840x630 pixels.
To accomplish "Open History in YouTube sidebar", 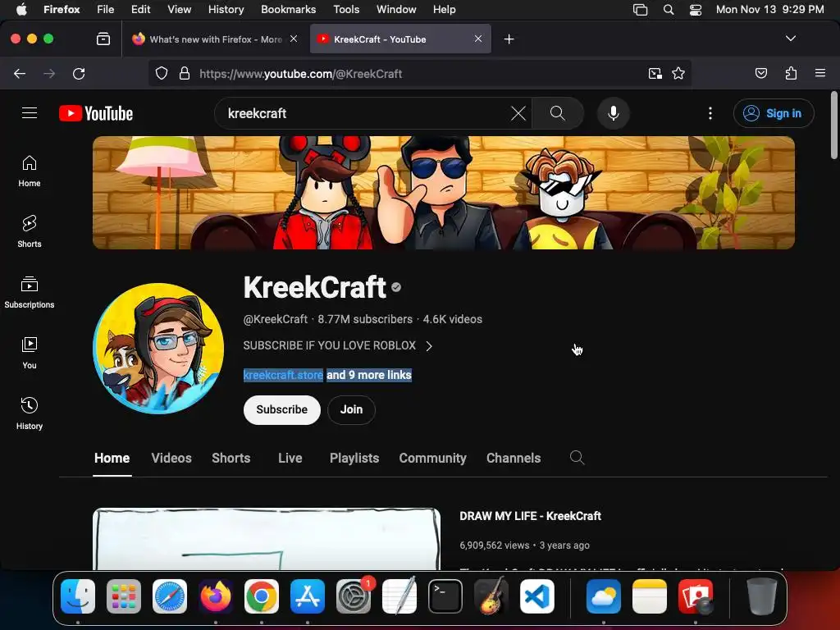I will click(30, 414).
